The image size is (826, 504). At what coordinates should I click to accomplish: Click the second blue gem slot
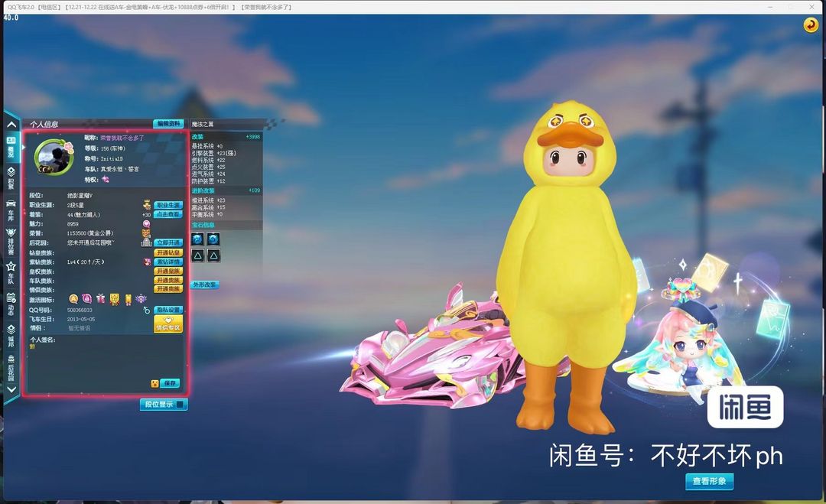click(213, 239)
